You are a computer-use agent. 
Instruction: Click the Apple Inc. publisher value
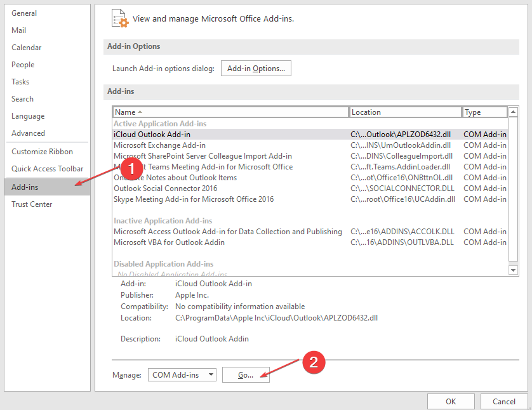tap(192, 295)
